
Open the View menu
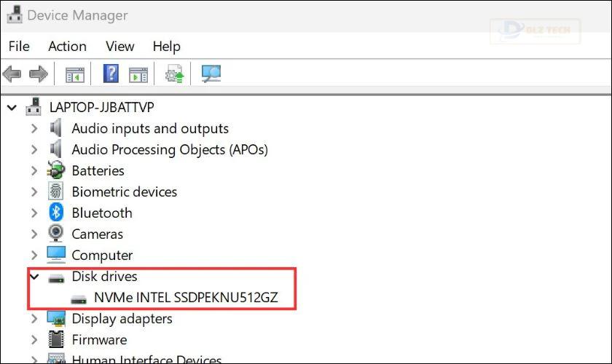point(119,47)
